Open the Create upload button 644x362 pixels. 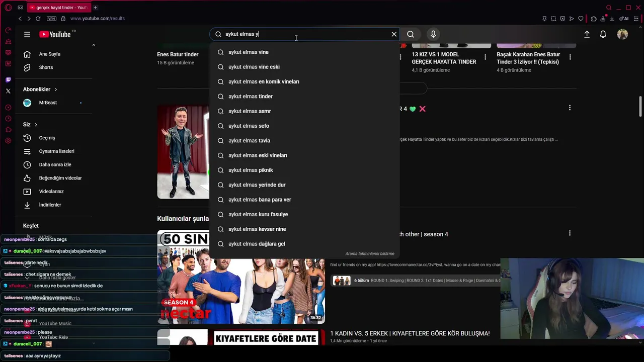(x=587, y=34)
